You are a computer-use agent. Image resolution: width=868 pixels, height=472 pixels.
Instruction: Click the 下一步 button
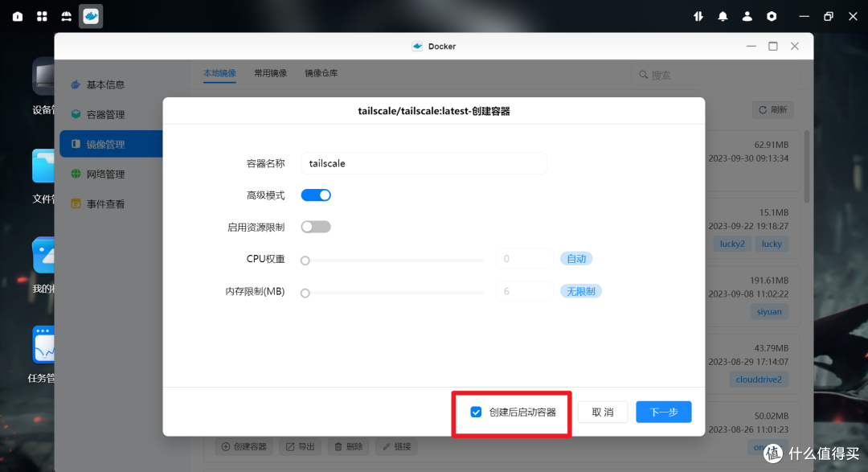point(664,412)
